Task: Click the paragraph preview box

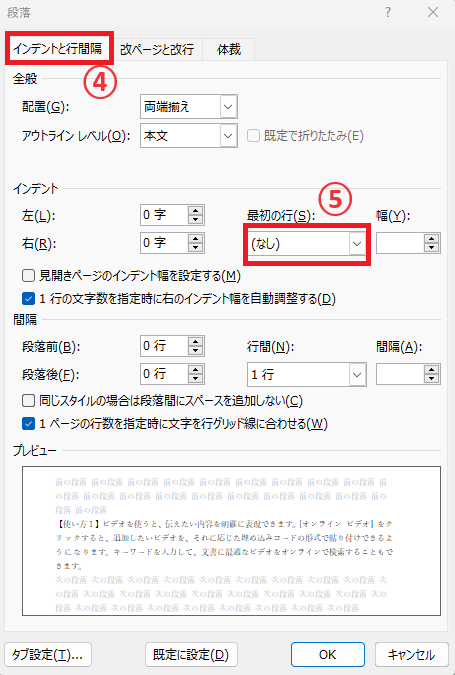Action: (231, 541)
